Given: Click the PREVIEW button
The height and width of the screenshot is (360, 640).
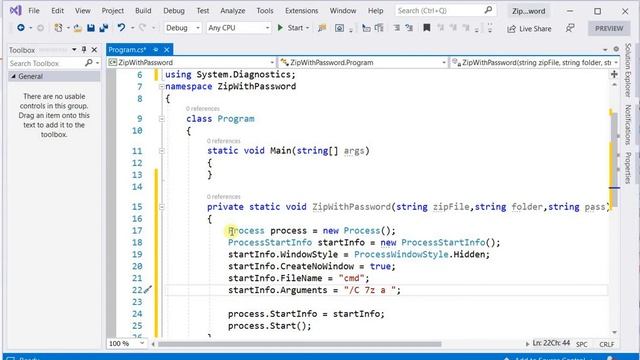Looking at the screenshot, I should coord(609,28).
